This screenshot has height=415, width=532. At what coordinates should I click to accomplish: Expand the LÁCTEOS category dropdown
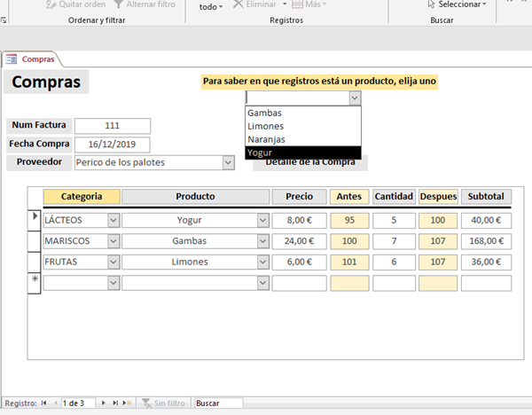[x=113, y=219]
